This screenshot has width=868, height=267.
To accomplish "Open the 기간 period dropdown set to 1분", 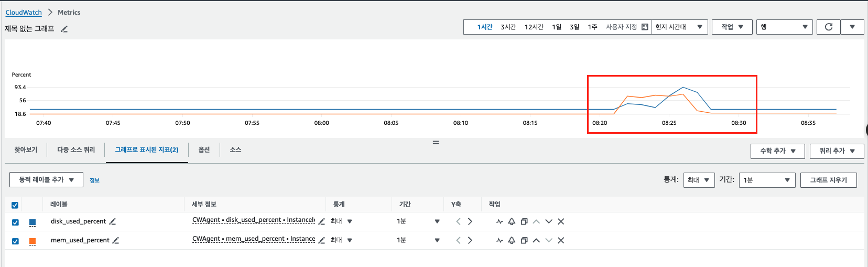I will point(766,180).
